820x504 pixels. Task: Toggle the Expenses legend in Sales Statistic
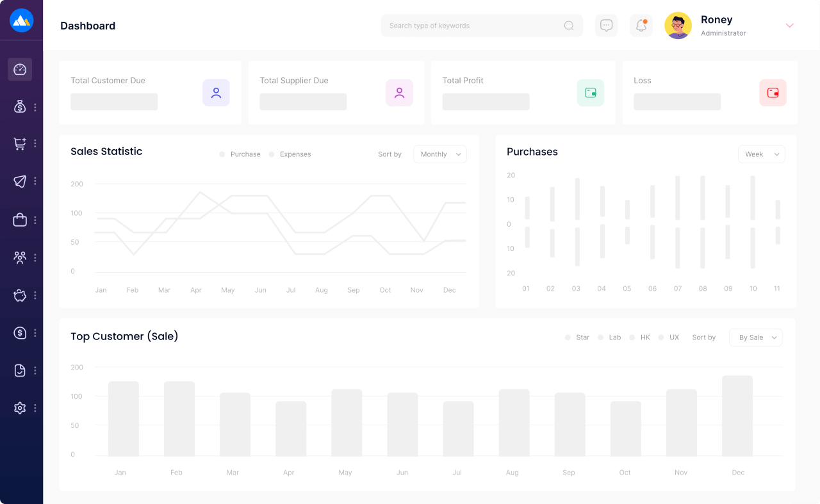click(290, 154)
